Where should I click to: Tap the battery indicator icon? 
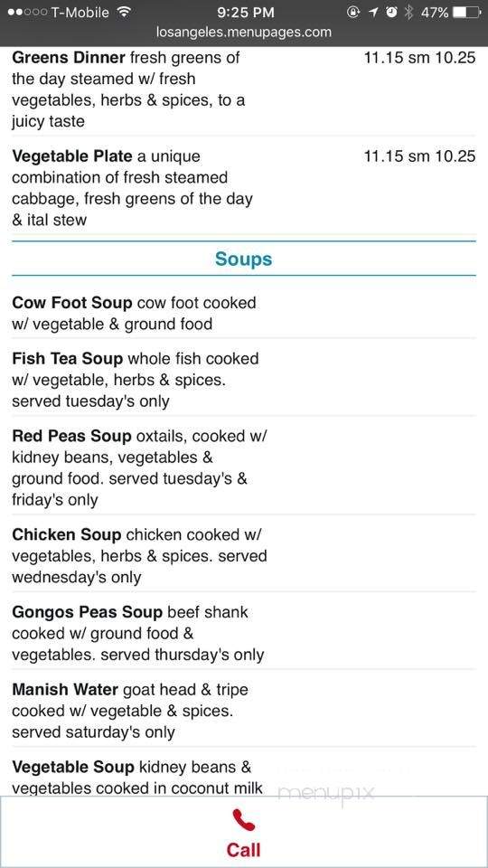466,12
